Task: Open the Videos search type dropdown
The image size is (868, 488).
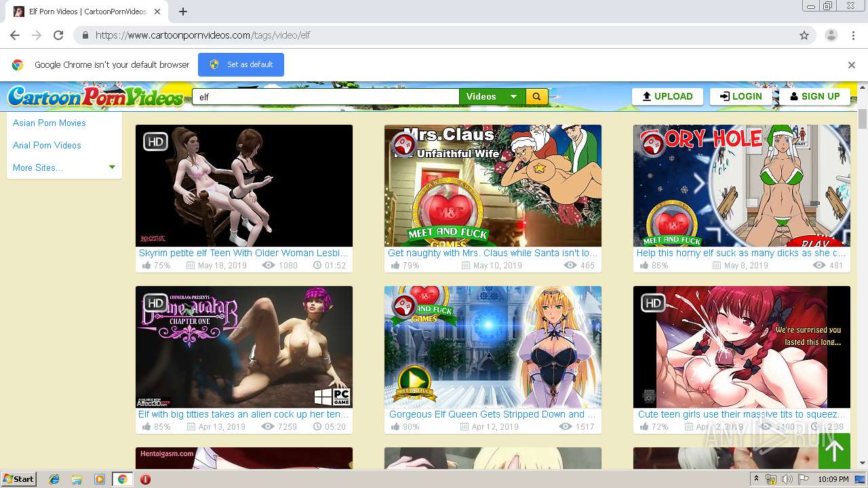Action: tap(493, 97)
